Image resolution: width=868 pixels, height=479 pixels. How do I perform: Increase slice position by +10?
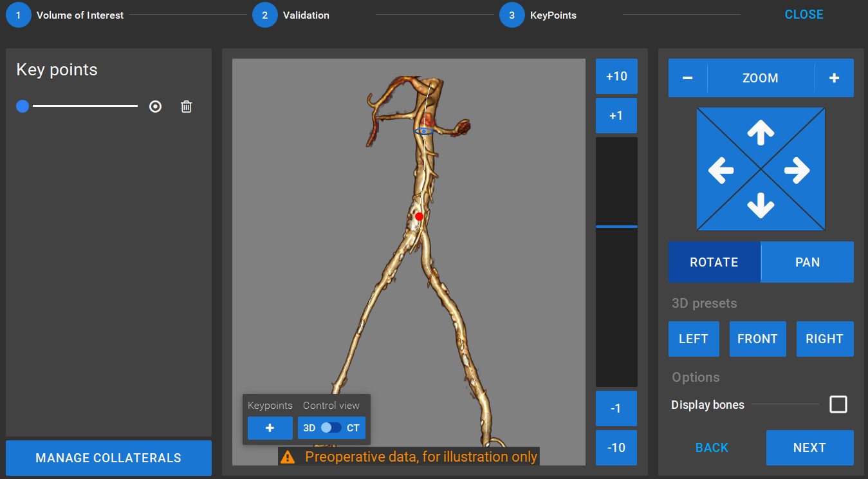coord(616,76)
